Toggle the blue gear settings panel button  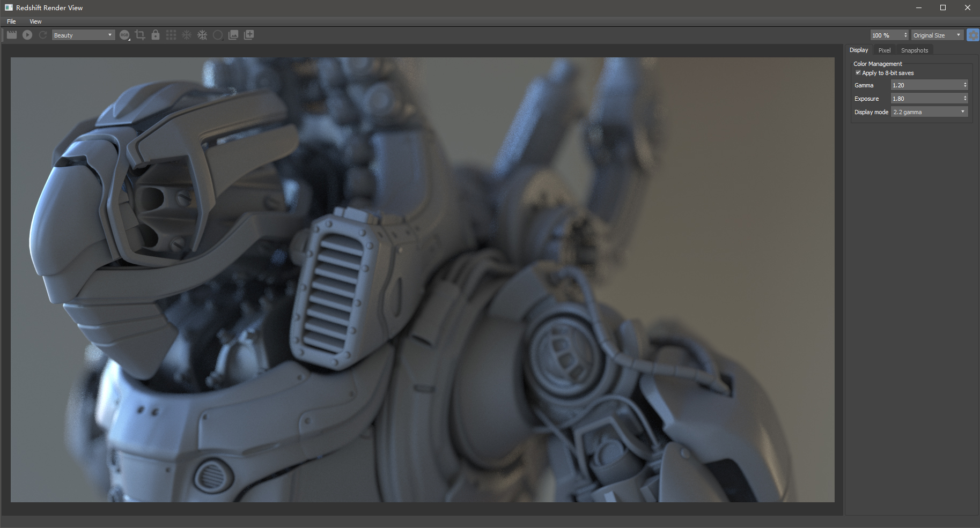pyautogui.click(x=972, y=35)
